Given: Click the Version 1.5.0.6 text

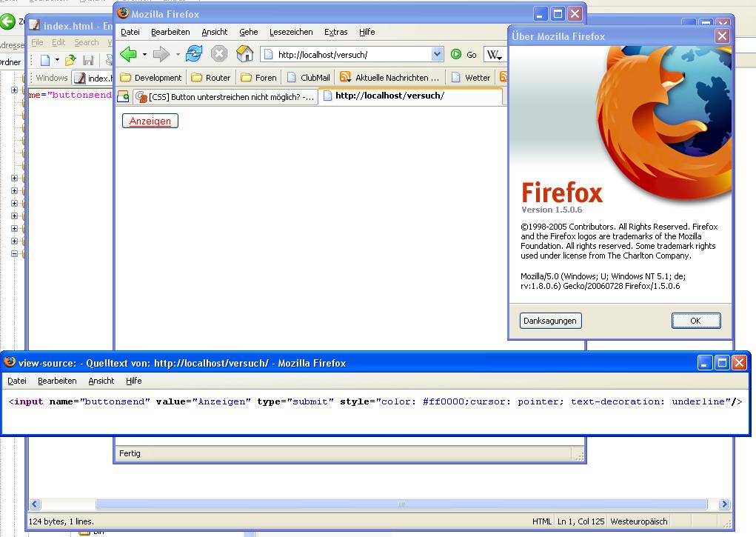Looking at the screenshot, I should (x=552, y=210).
